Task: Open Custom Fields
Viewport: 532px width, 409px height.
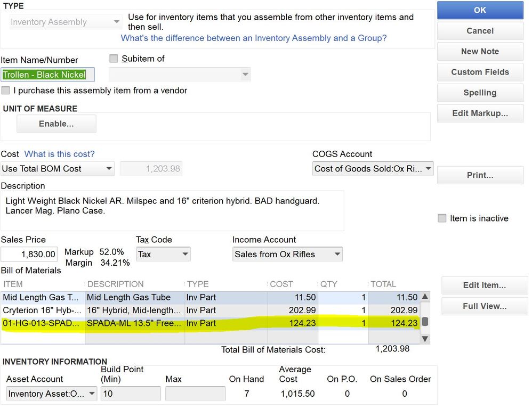Action: [480, 72]
